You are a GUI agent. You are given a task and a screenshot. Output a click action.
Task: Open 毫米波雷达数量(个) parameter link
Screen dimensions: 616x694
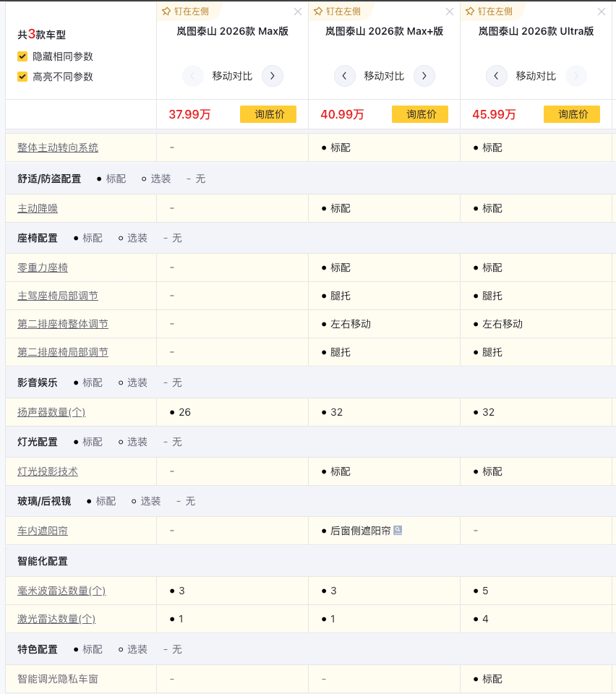(x=61, y=591)
